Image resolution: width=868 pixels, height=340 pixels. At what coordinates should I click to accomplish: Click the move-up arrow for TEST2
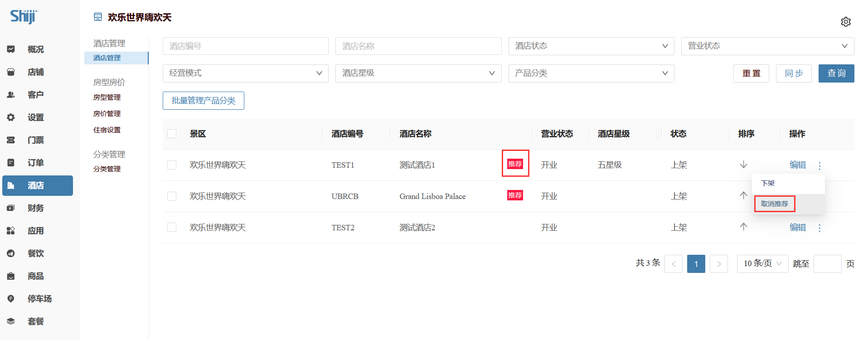click(x=743, y=227)
